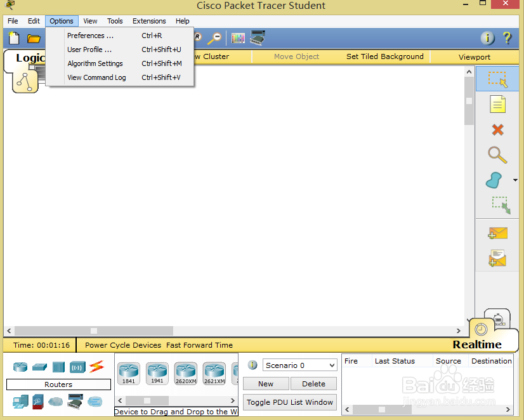Open the Drawing Palette icon
This screenshot has height=420, width=524.
tap(238, 38)
